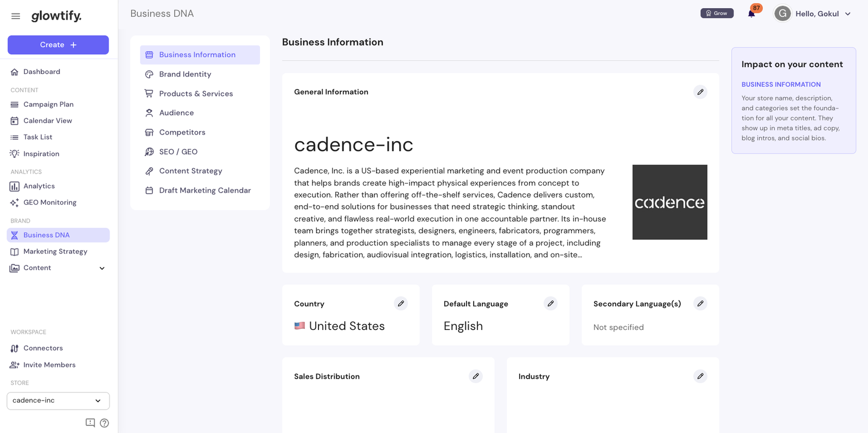The width and height of the screenshot is (868, 433).
Task: Edit Country pencil icon
Action: (x=401, y=304)
